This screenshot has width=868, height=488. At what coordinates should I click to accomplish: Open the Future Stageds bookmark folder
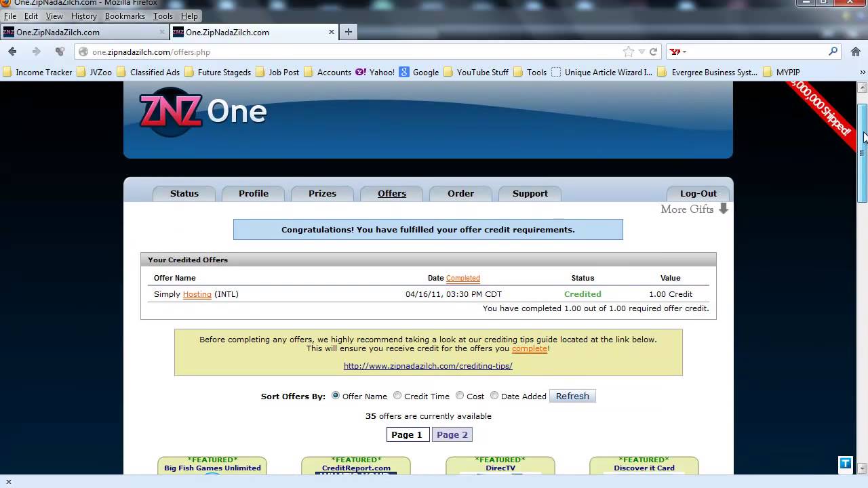coord(218,72)
